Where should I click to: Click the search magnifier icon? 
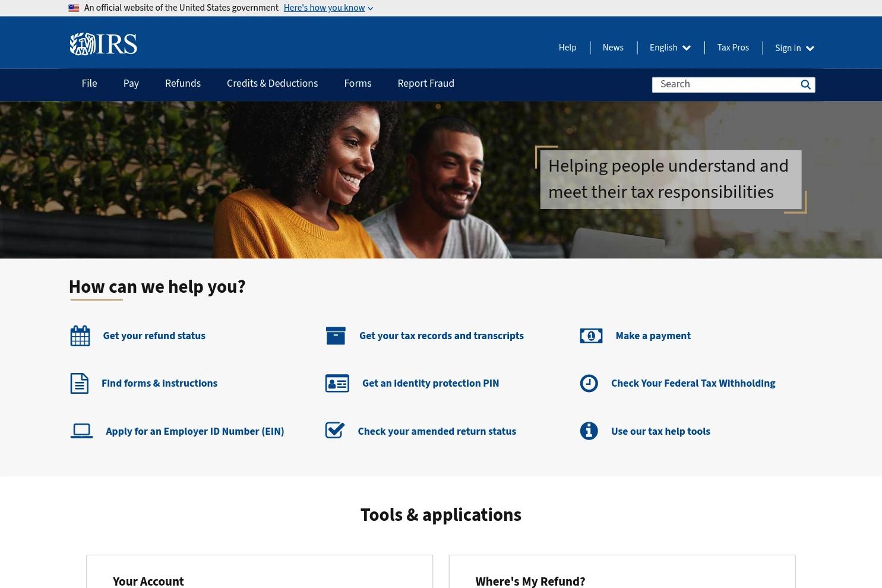[x=805, y=84]
